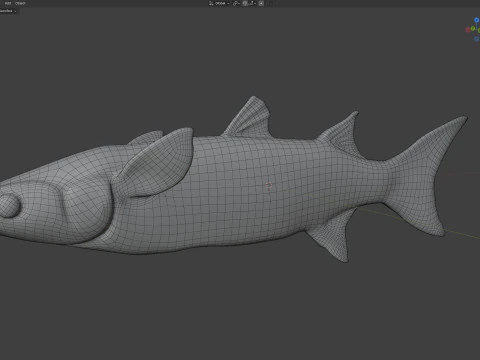Screen dimensions: 480x360
Task: Open the Global transform orientation dropdown
Action: tap(219, 3)
